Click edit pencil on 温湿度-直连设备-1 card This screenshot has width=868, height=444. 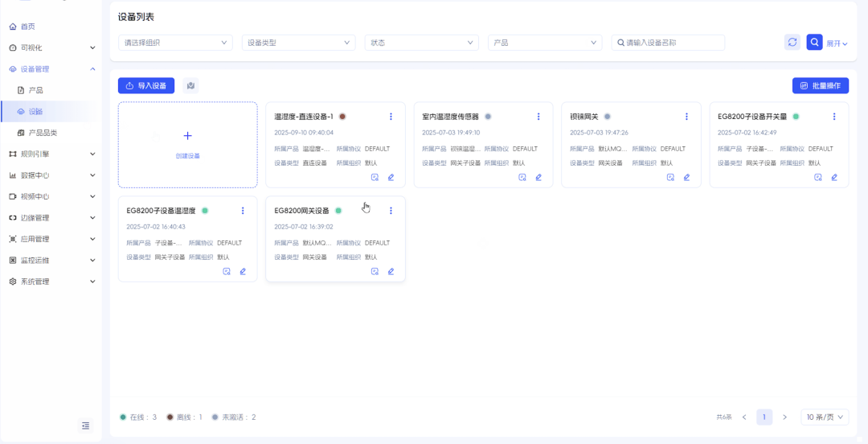click(x=391, y=178)
